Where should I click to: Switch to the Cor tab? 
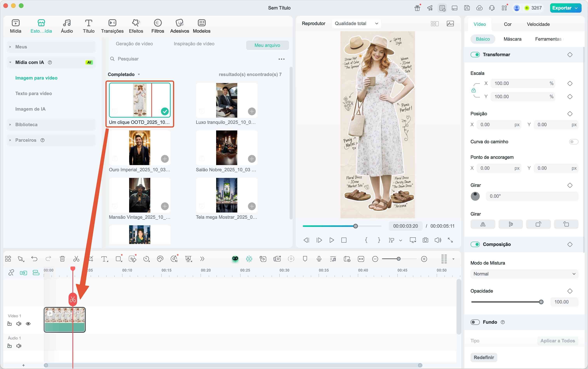click(x=508, y=24)
